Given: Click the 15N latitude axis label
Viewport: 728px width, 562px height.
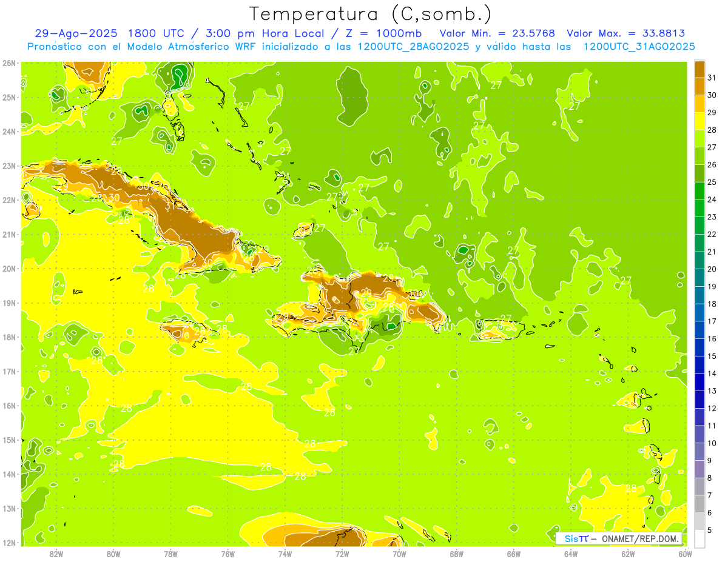Looking at the screenshot, I should 9,440.
